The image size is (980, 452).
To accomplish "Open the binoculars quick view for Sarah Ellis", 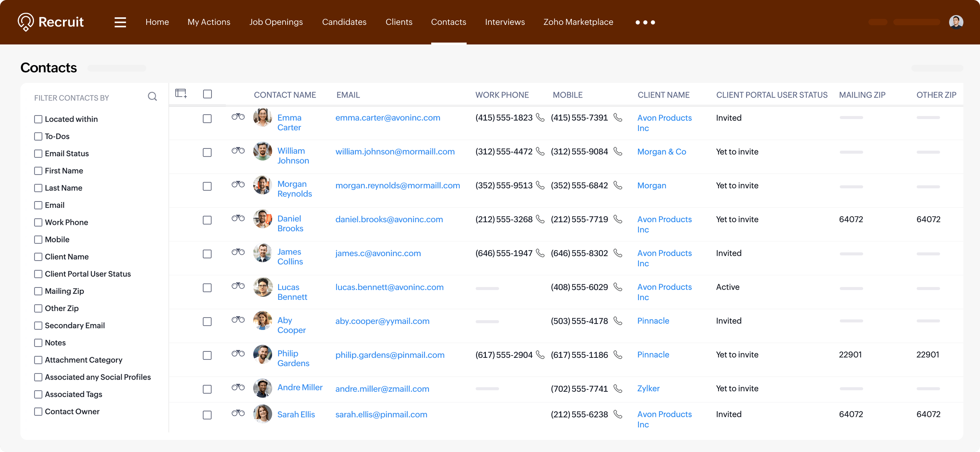I will tap(238, 413).
